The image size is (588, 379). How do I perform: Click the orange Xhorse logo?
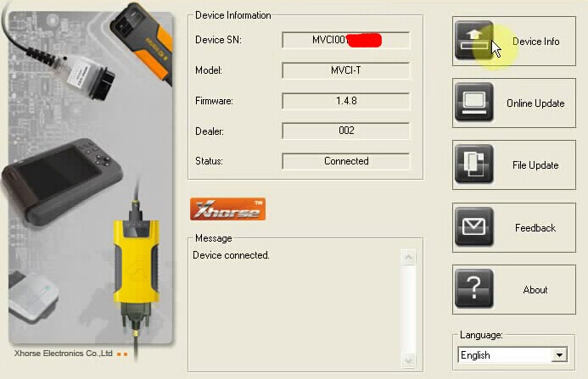click(227, 209)
